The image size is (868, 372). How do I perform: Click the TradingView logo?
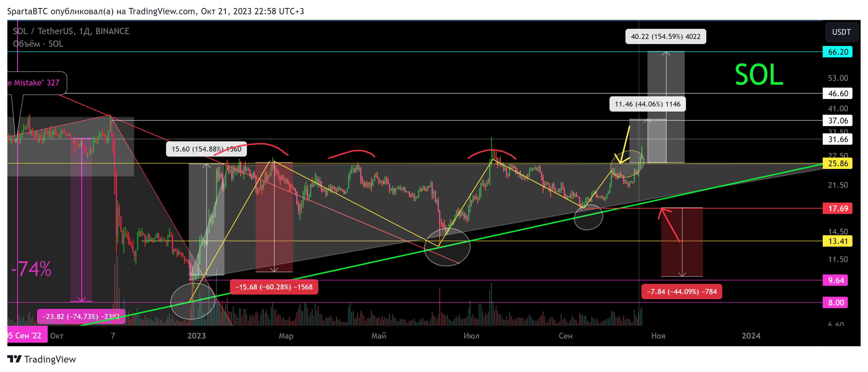click(x=41, y=359)
